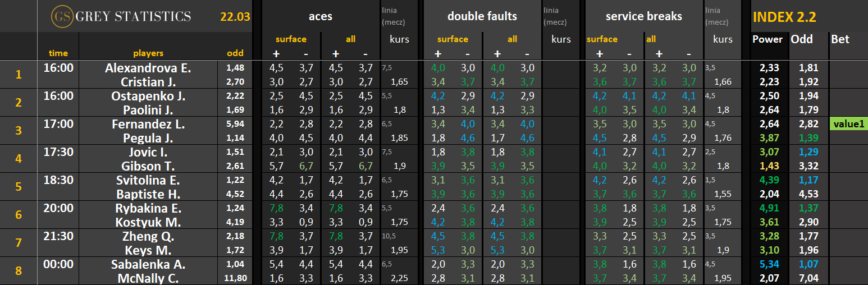Image resolution: width=868 pixels, height=285 pixels.
Task: Click the yellow players column header
Action: tap(148, 53)
